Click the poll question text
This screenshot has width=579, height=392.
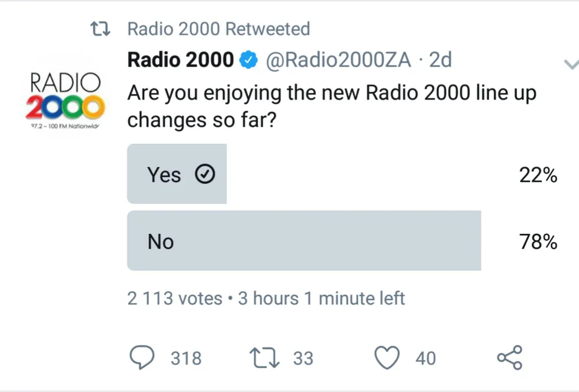point(332,105)
